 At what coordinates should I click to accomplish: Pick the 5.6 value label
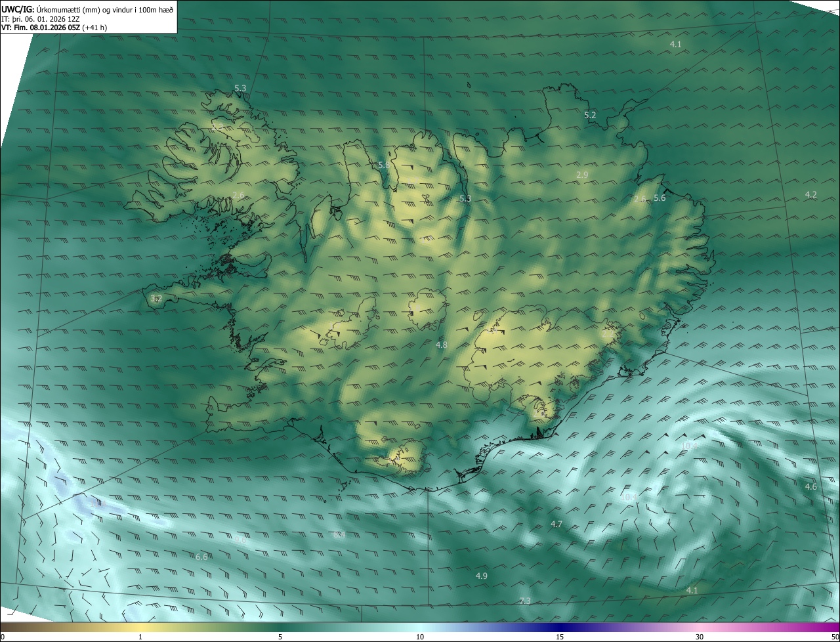[660, 198]
